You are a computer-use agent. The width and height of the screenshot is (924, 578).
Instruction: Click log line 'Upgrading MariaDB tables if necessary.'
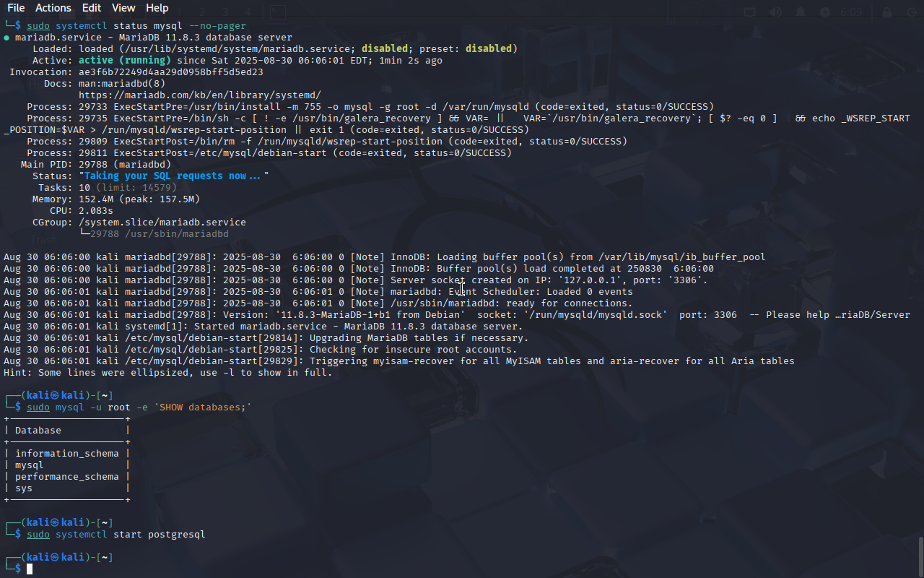[x=266, y=337]
